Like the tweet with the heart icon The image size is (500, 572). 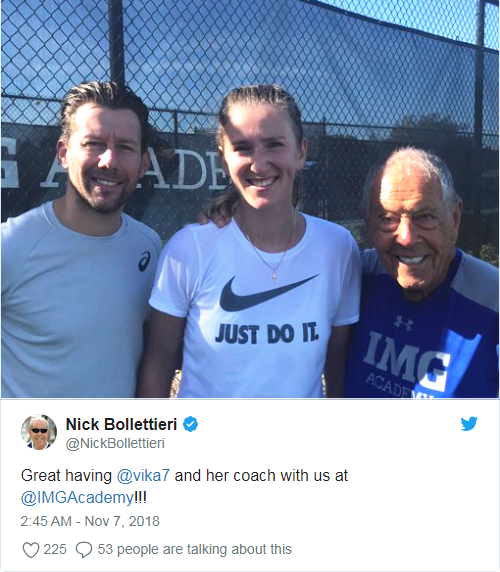31,549
